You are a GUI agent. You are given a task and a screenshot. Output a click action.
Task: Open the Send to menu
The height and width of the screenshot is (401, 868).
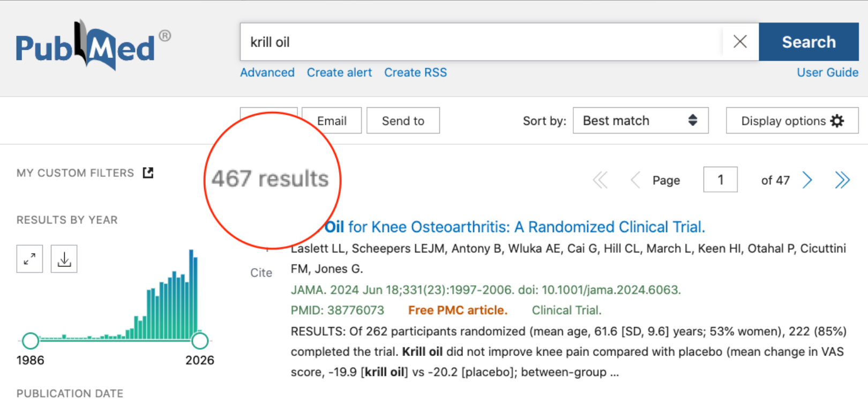(x=403, y=121)
